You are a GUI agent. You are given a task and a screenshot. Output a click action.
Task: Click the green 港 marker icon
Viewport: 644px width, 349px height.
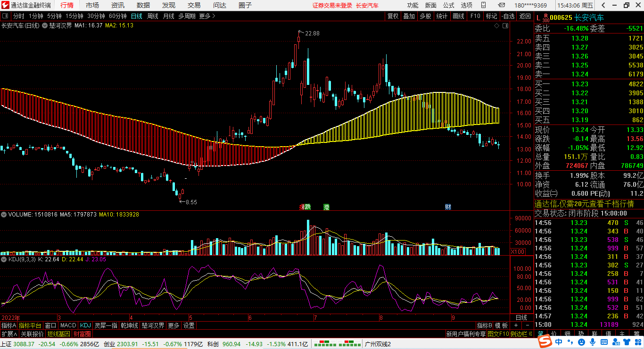coord(327,207)
